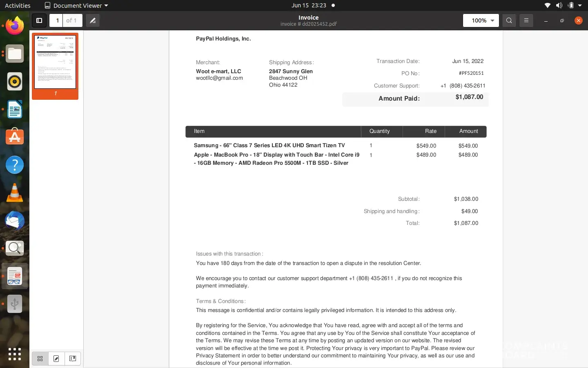Open the search magnifier in header bar

(x=509, y=20)
